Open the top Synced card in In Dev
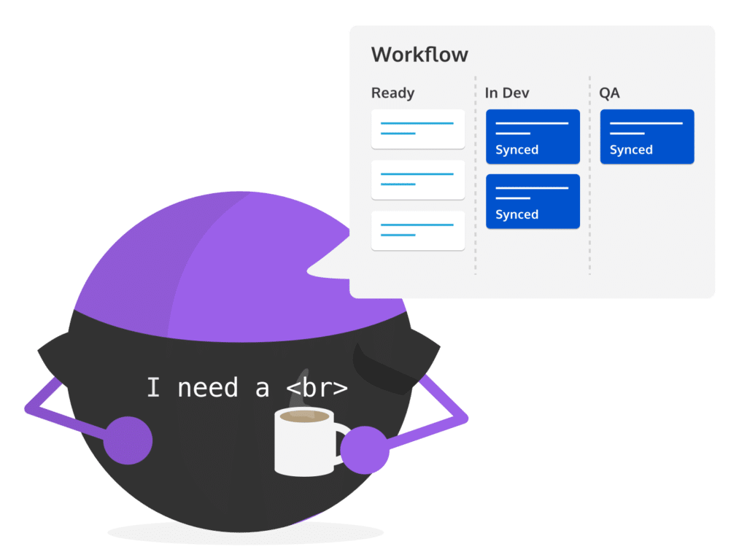Viewport: 747px width, 560px height. point(533,136)
